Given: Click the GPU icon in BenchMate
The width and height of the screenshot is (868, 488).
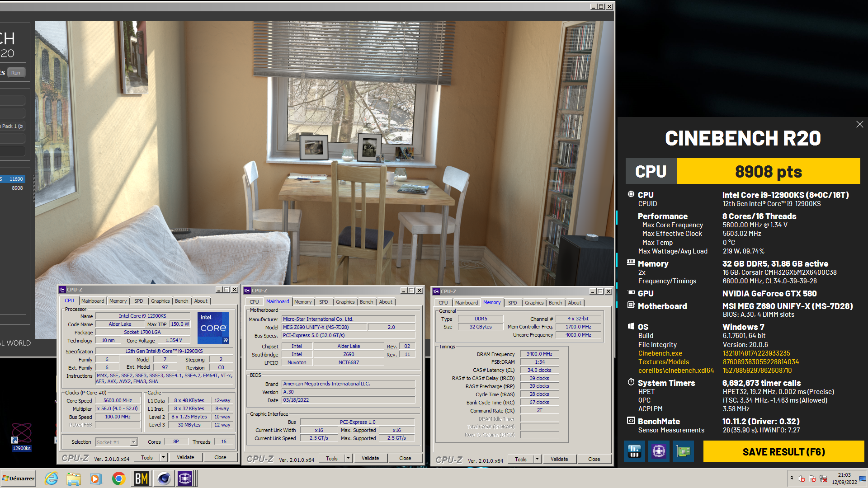Looking at the screenshot, I should pos(631,293).
